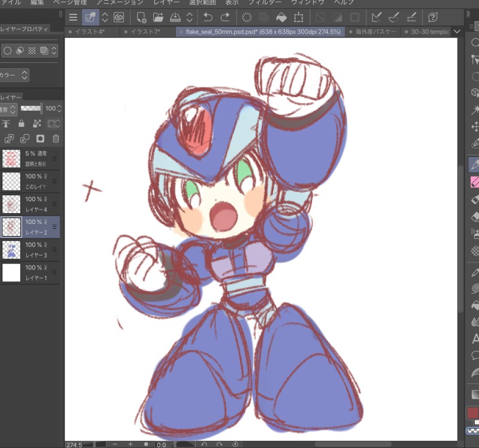Expand the document tabs overflow chevron
The height and width of the screenshot is (448, 479).
point(457,32)
